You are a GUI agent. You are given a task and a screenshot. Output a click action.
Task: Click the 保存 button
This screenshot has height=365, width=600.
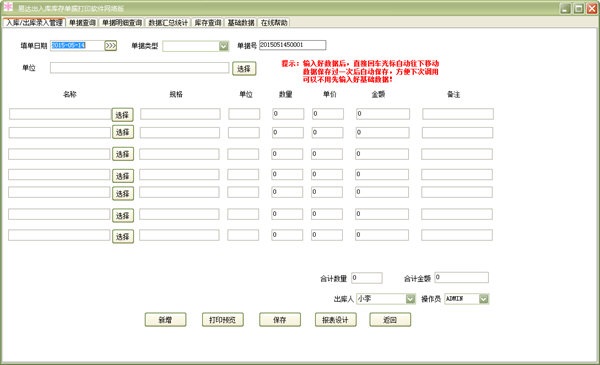[x=280, y=320]
